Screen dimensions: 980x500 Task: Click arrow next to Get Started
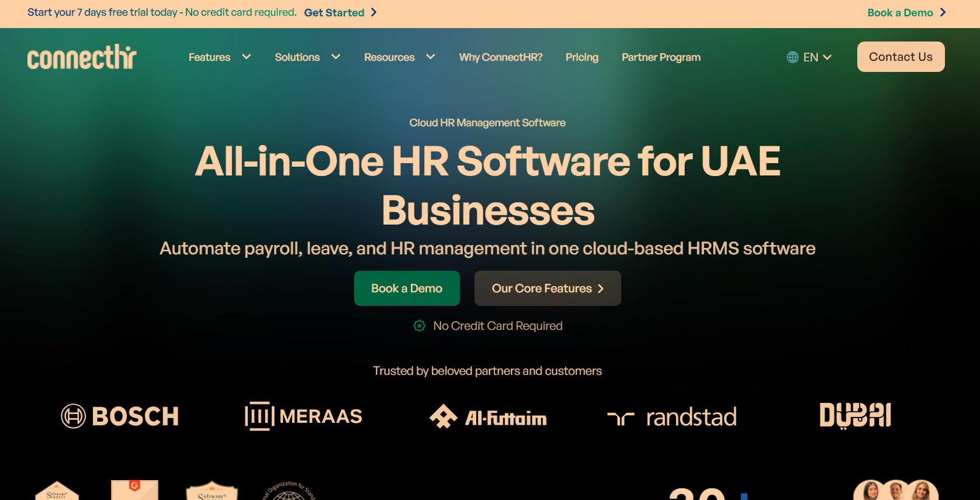point(374,12)
